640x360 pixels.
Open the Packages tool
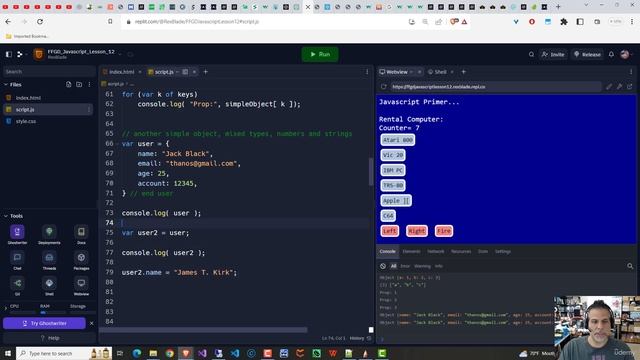81,260
